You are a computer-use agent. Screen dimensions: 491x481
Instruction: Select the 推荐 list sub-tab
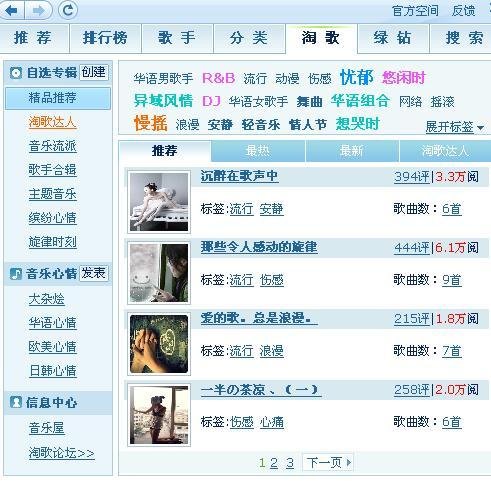coord(165,151)
